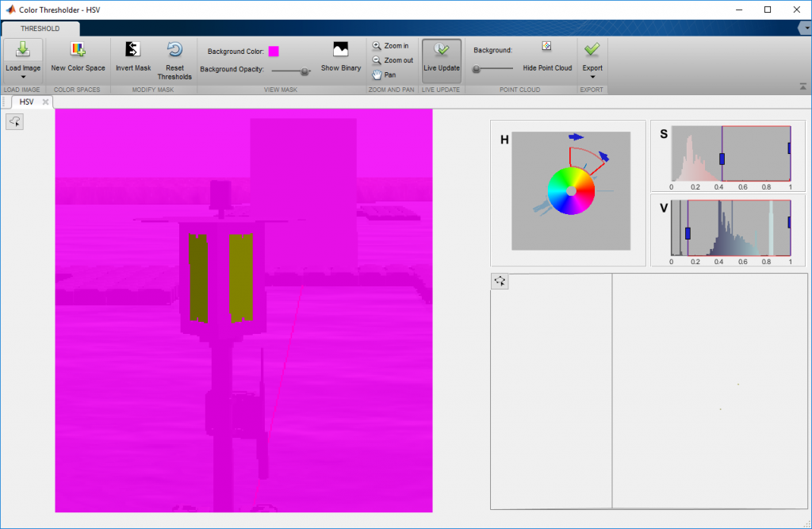
Task: Pick the magenta Background Color swatch
Action: click(274, 51)
